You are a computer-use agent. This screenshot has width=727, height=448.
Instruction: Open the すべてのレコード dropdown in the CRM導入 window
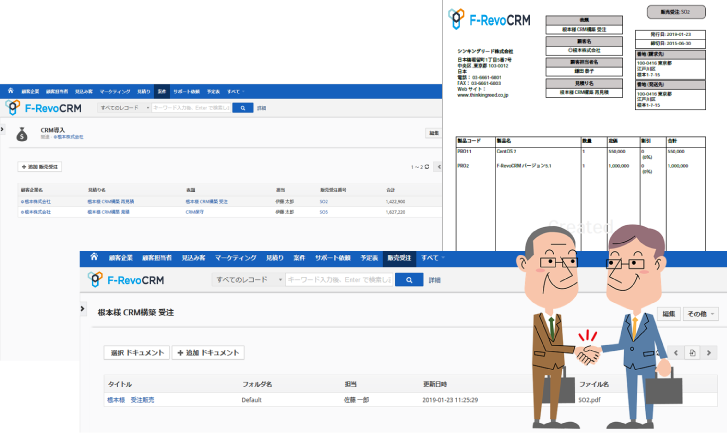[124, 108]
